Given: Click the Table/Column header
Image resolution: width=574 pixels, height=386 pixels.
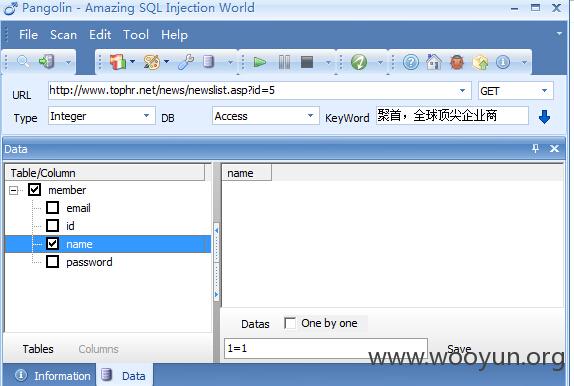Looking at the screenshot, I should (x=105, y=173).
